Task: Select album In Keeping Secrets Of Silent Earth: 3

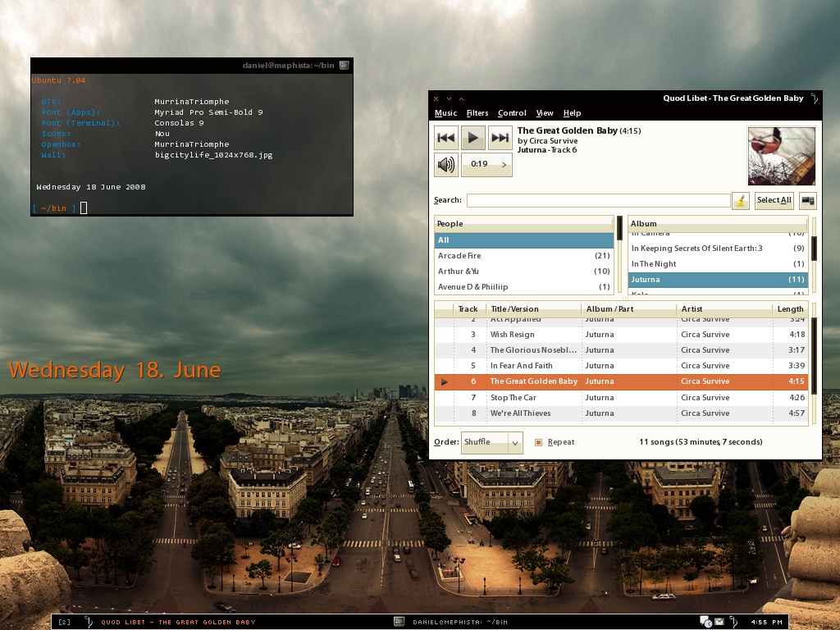Action: [x=718, y=248]
